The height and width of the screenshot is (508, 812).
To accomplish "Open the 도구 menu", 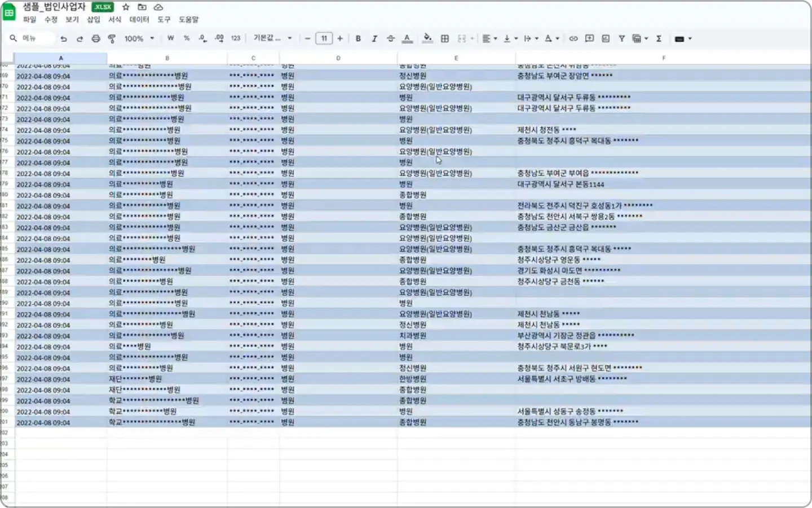I will (164, 20).
